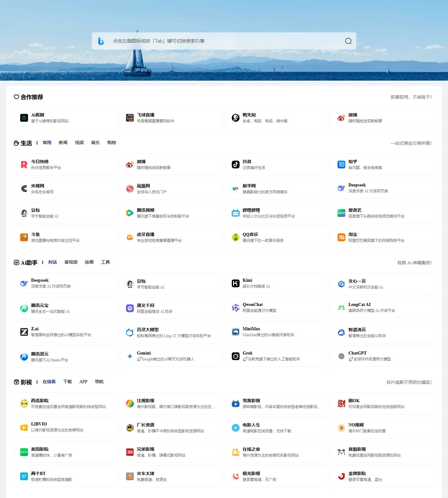
Task: Open the APP tab
Action: tap(83, 382)
